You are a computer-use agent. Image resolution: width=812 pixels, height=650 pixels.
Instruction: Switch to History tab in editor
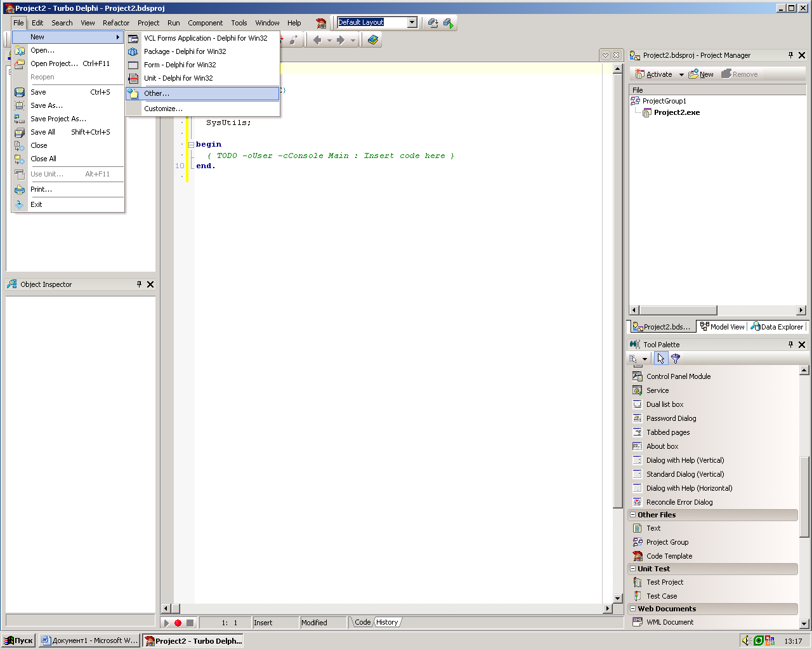click(387, 622)
